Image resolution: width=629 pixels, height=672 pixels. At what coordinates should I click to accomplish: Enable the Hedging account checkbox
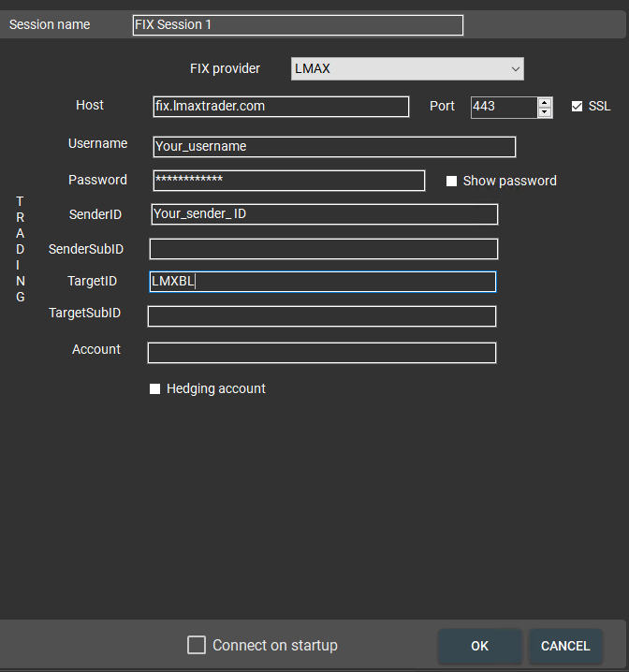point(155,389)
